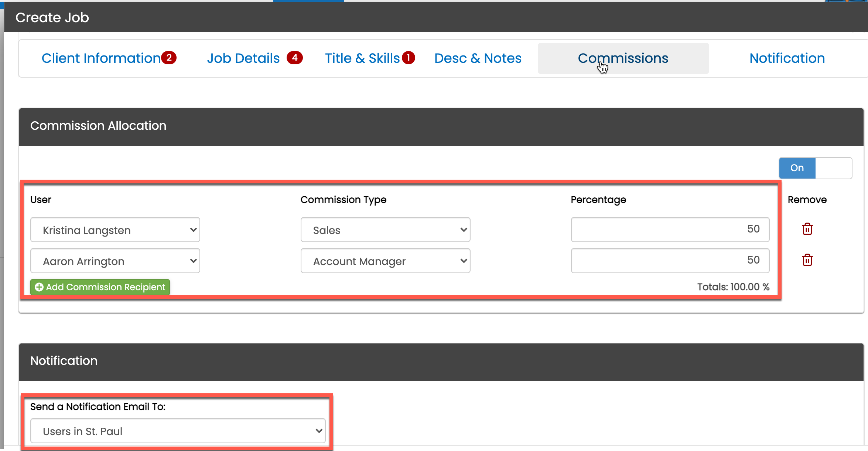Remove Aaron Arrington commission row
Viewport: 868px width, 451px height.
(807, 260)
